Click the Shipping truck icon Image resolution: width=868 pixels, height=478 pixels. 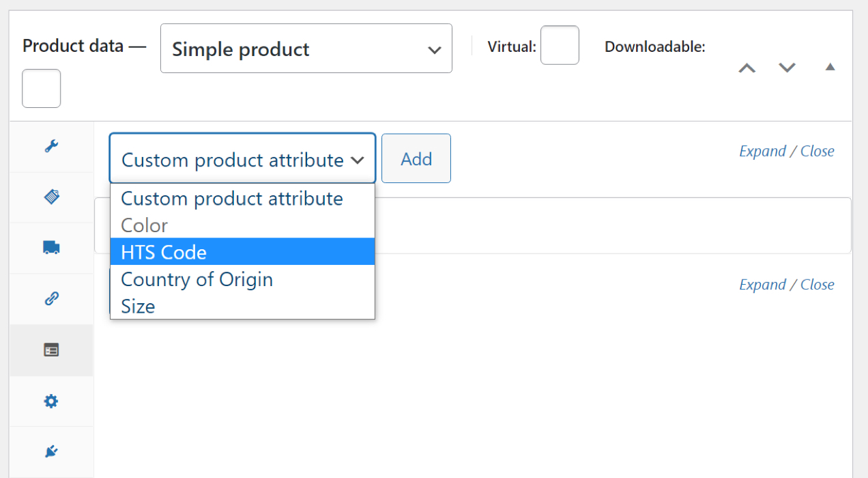[x=51, y=247]
